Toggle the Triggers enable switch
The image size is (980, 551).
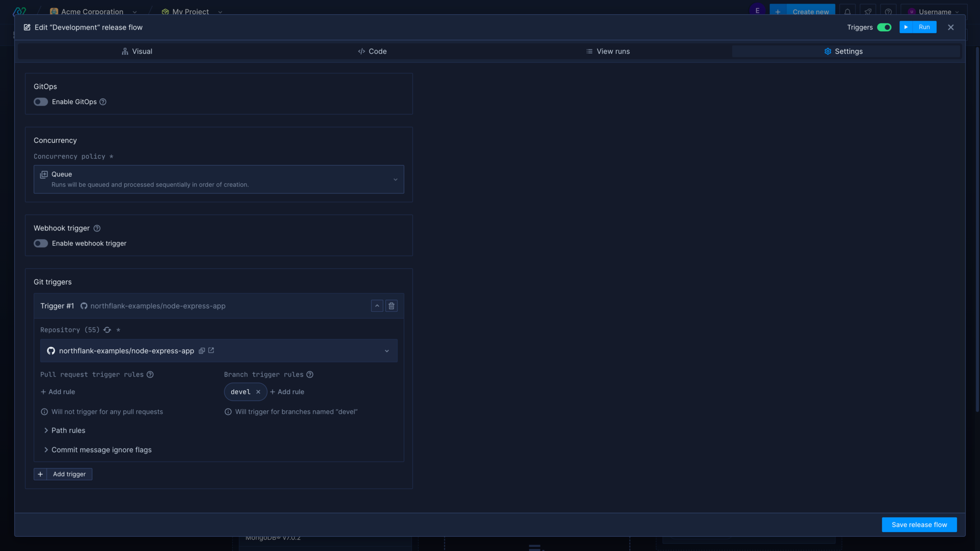click(885, 28)
